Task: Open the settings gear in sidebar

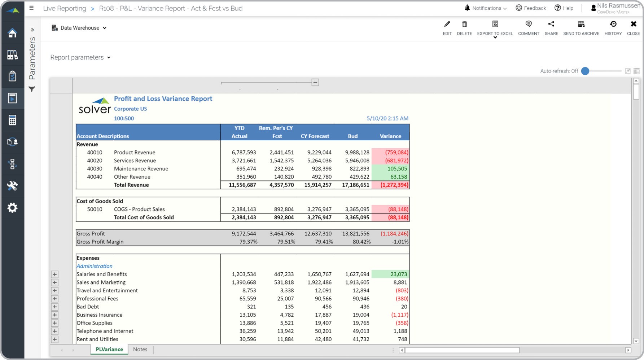Action: pyautogui.click(x=13, y=208)
